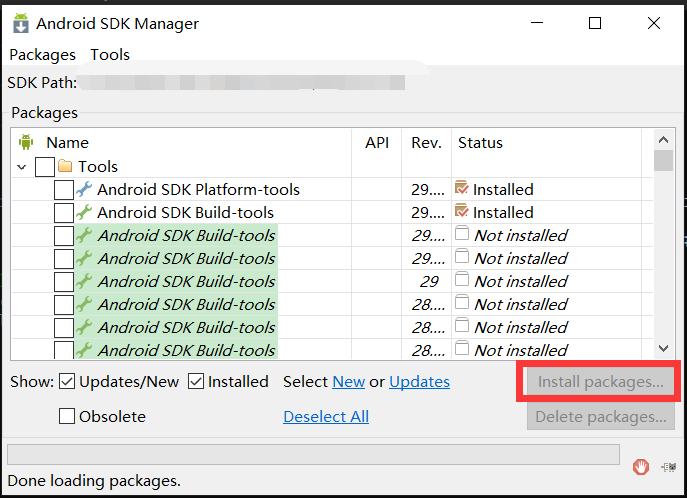Select the Tools group label
This screenshot has width=687, height=498.
(x=98, y=166)
